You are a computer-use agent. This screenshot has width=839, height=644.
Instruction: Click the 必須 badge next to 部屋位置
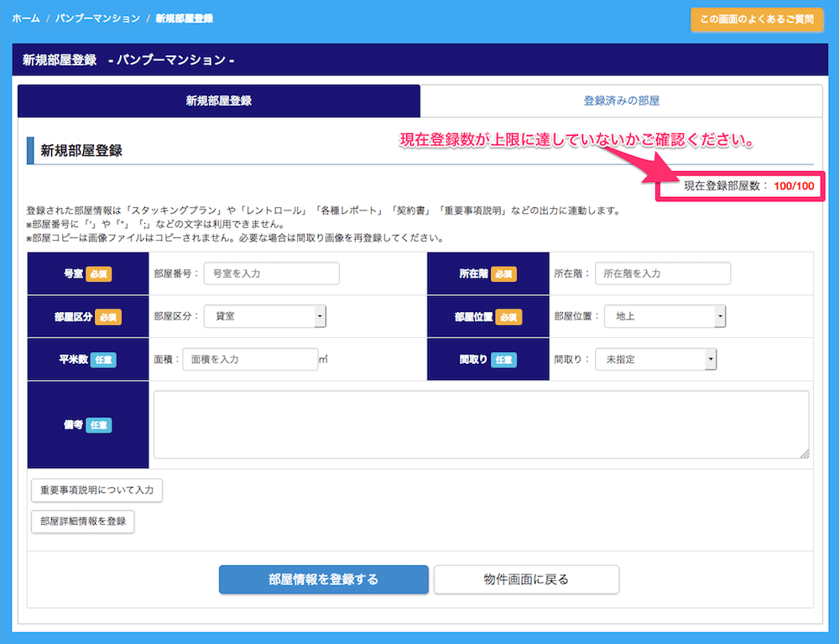(508, 317)
